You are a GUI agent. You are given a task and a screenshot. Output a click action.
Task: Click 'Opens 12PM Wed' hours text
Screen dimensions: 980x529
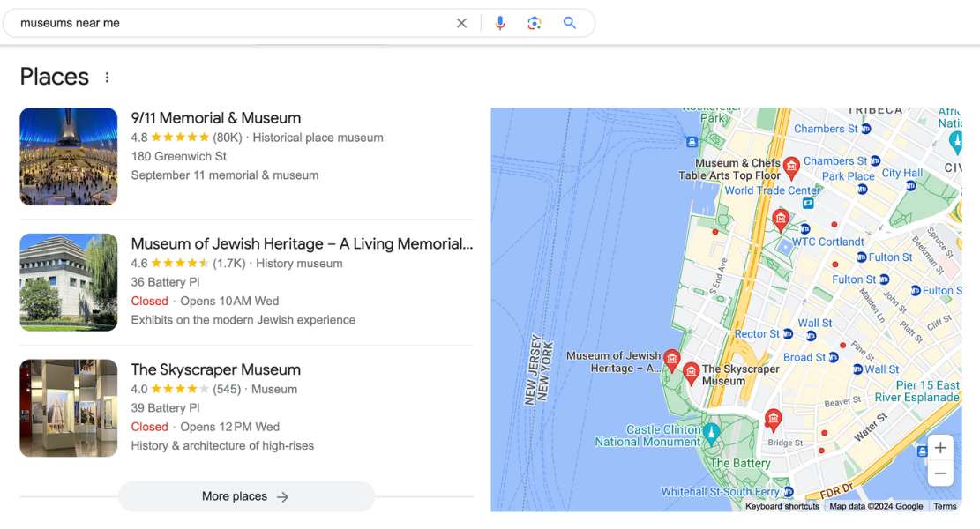230,427
